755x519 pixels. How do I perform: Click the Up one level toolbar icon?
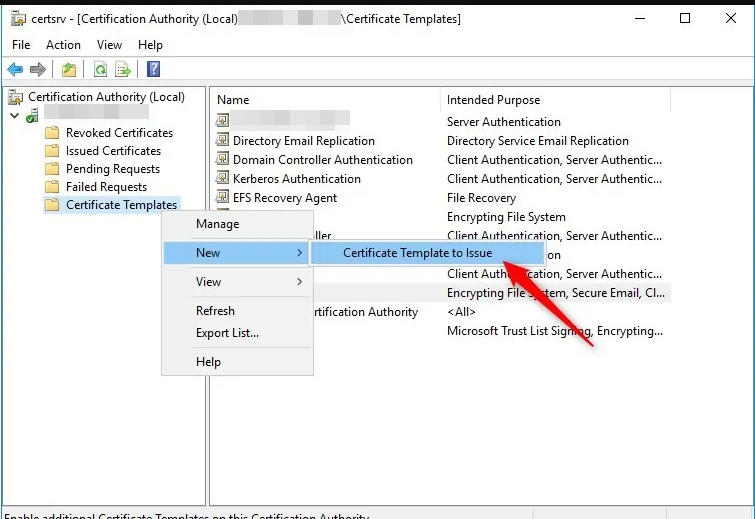click(x=68, y=69)
